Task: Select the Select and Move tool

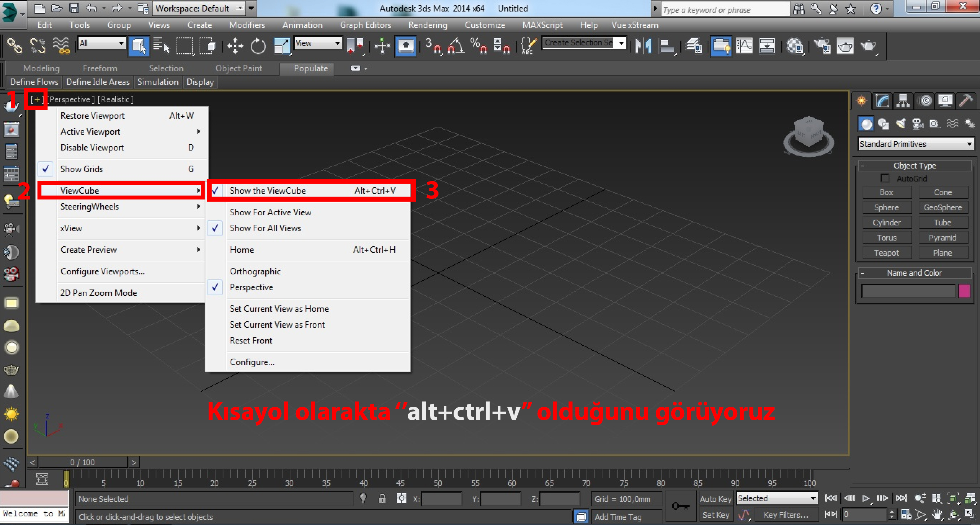Action: click(235, 46)
